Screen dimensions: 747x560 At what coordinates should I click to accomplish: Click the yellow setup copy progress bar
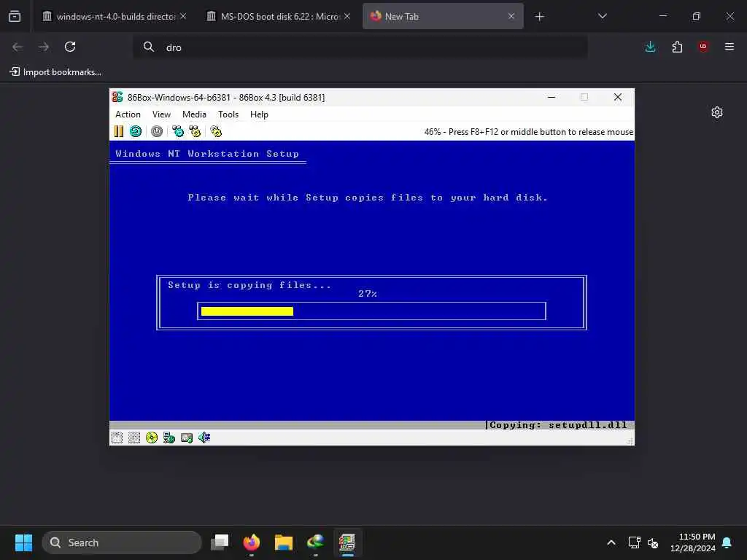click(x=247, y=311)
